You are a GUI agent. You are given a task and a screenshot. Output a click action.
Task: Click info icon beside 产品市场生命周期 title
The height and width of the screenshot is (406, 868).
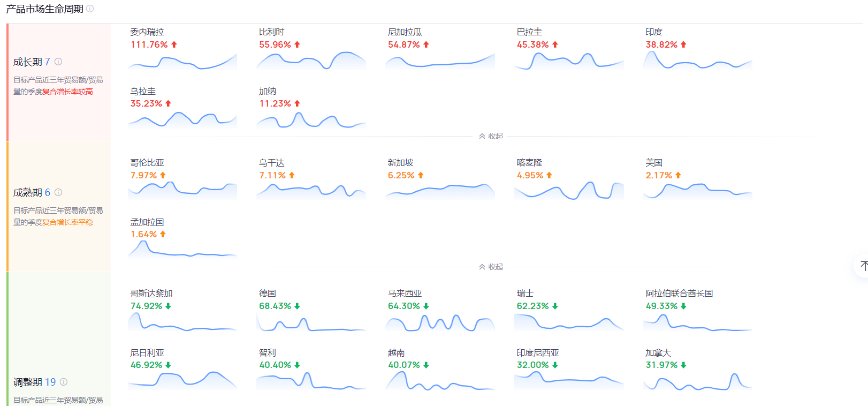click(x=90, y=9)
